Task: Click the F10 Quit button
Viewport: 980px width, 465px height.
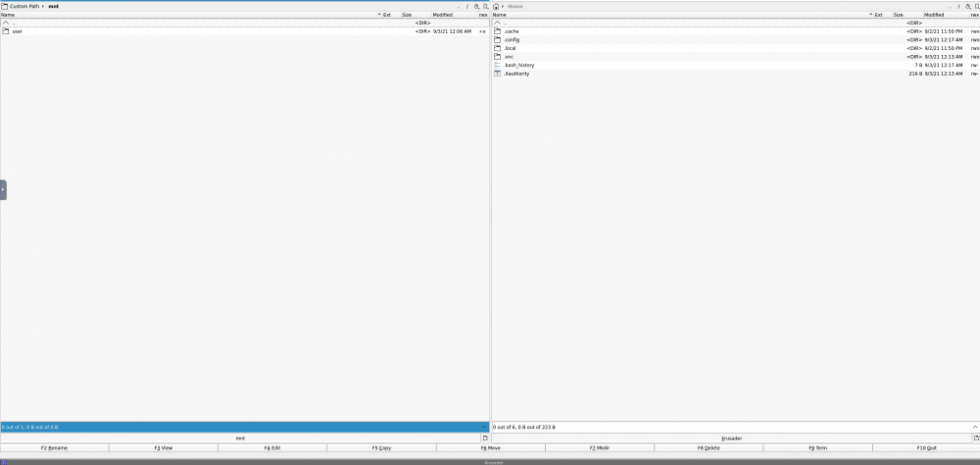Action: click(926, 448)
